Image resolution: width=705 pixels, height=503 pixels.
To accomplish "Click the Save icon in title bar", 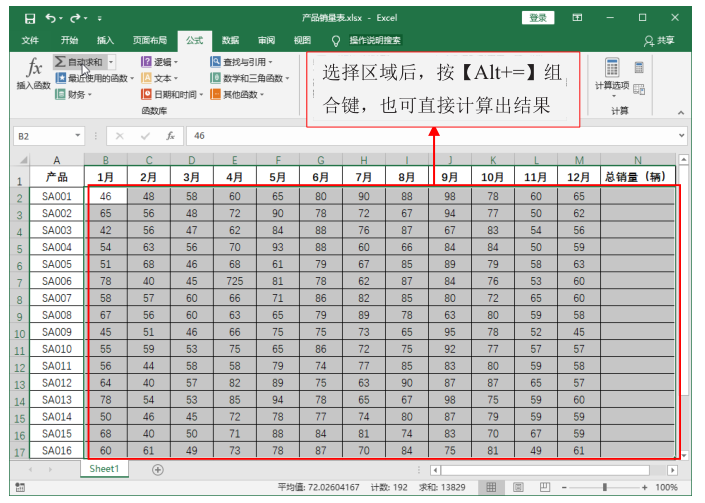I will [x=30, y=18].
